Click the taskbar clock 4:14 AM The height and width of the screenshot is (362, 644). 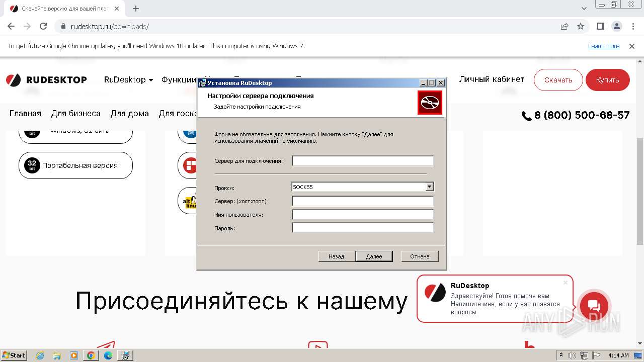(618, 355)
